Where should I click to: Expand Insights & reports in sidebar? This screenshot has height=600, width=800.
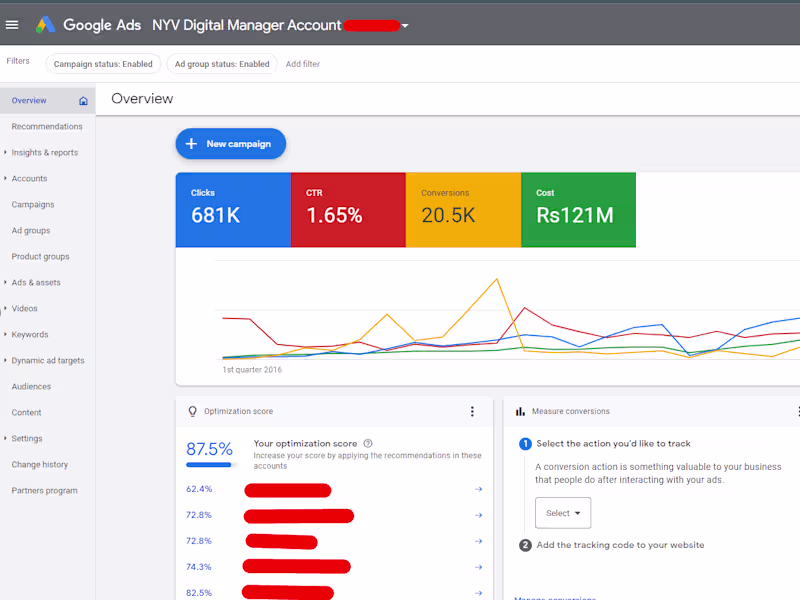[x=44, y=153]
